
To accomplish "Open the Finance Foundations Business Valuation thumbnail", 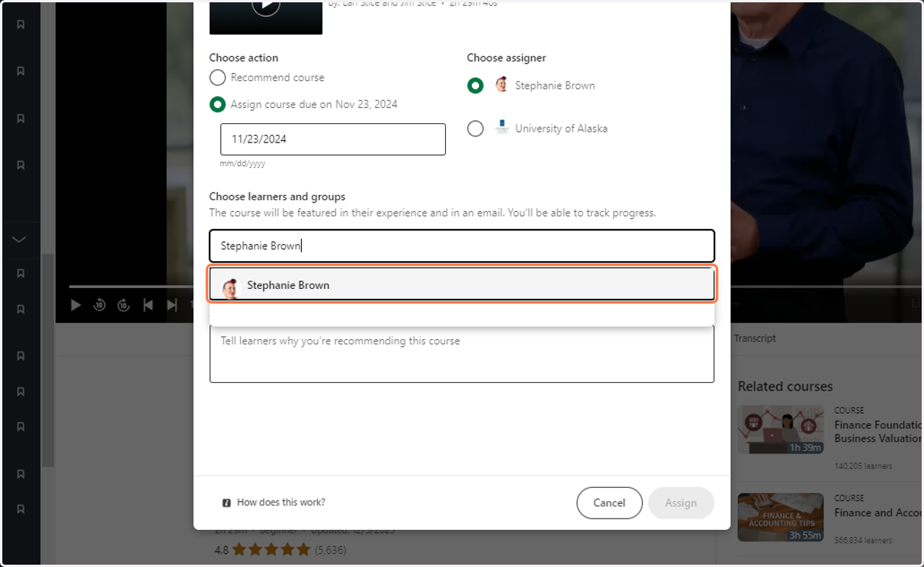I will click(x=781, y=429).
